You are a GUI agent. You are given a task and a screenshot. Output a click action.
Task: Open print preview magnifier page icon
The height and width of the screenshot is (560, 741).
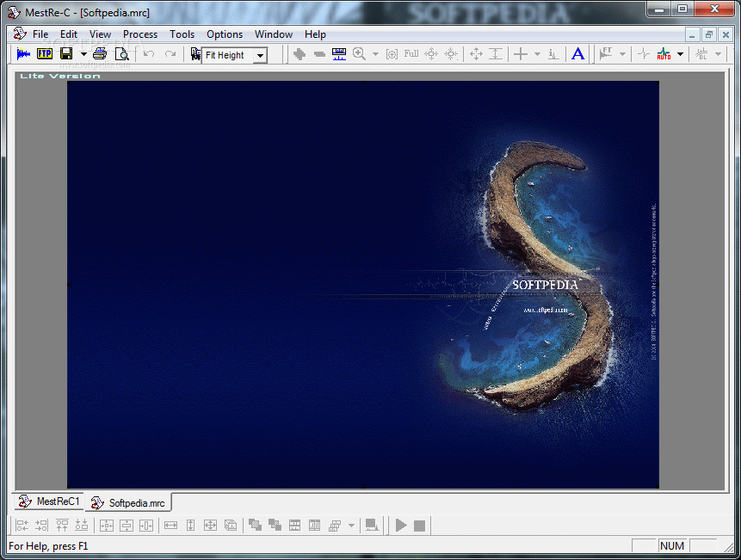pyautogui.click(x=122, y=54)
